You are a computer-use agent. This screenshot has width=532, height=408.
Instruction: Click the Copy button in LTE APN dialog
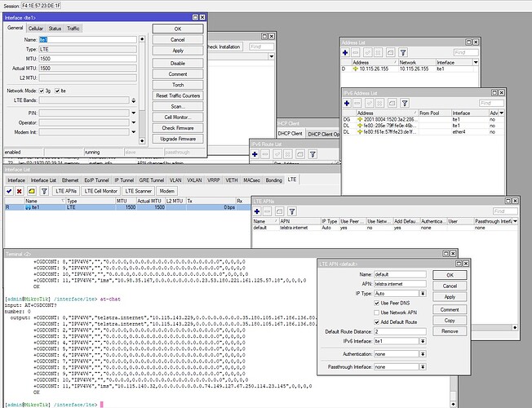[x=450, y=321]
